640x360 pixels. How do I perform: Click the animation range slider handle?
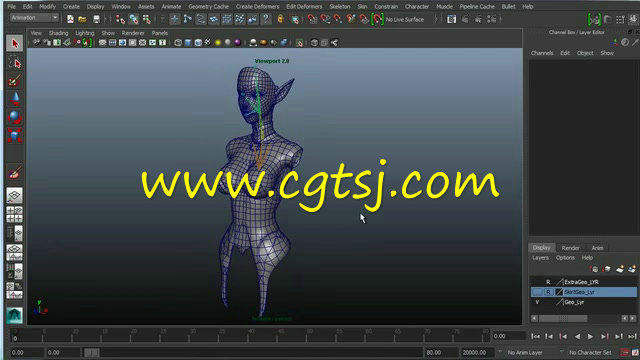pyautogui.click(x=91, y=352)
